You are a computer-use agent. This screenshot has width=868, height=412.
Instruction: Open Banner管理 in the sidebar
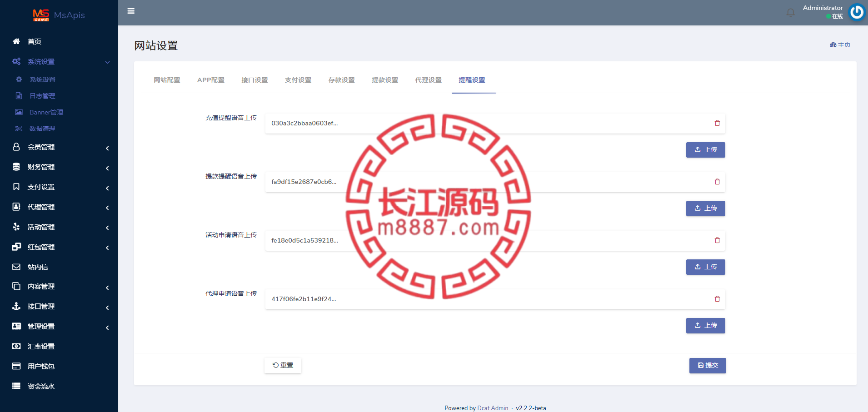click(46, 112)
